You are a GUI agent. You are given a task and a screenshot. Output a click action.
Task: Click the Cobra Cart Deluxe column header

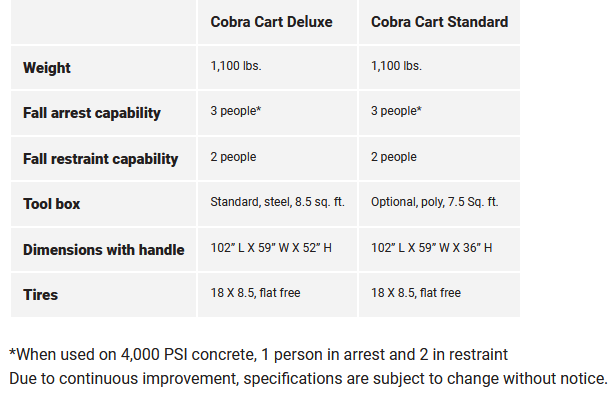coord(271,22)
